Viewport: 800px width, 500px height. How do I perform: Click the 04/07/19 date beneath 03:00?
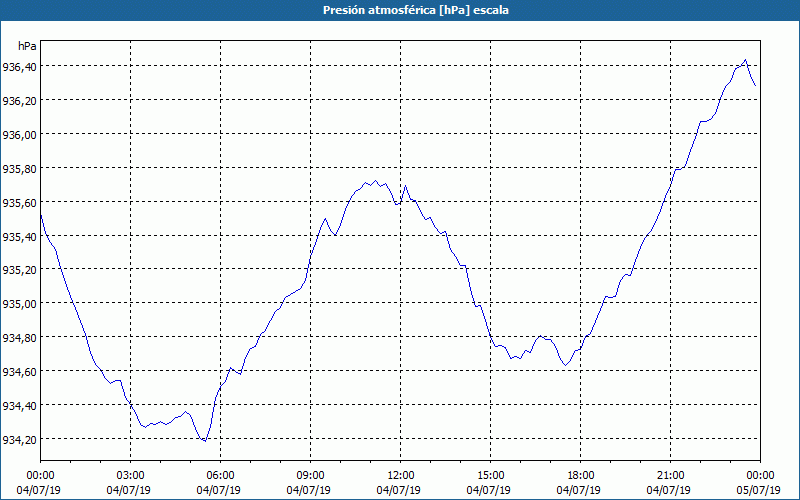point(129,490)
